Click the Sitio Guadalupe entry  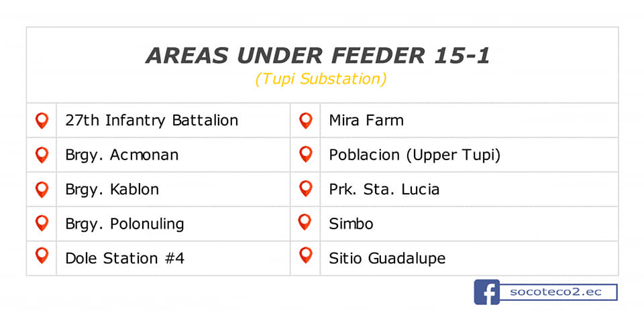tap(387, 259)
